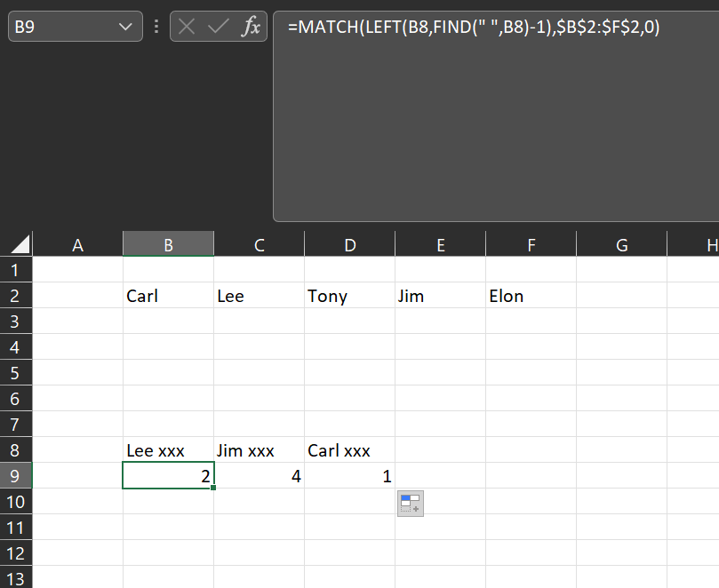Confirm the formula with the checkmark icon
The height and width of the screenshot is (588, 719).
click(x=219, y=27)
